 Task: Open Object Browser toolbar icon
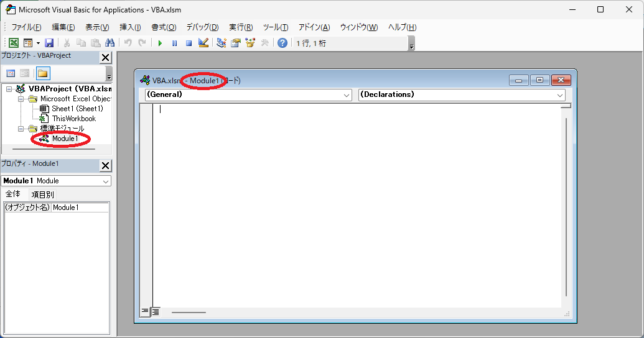250,43
